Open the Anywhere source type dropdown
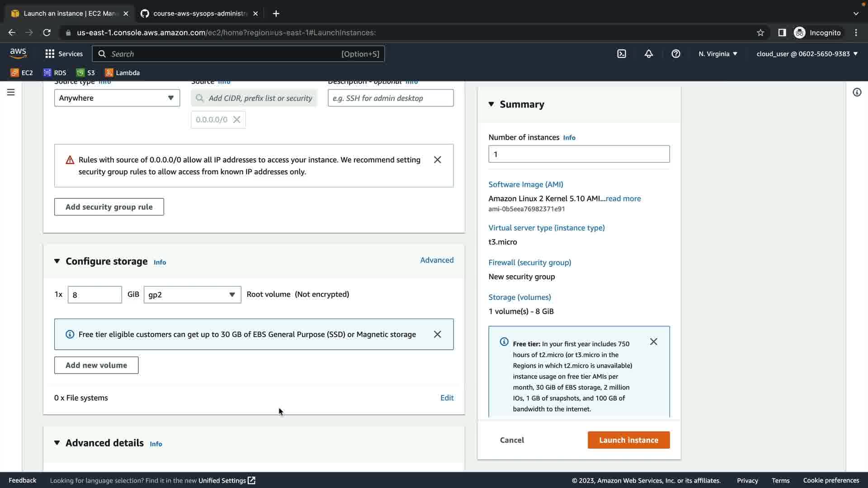 [x=117, y=98]
